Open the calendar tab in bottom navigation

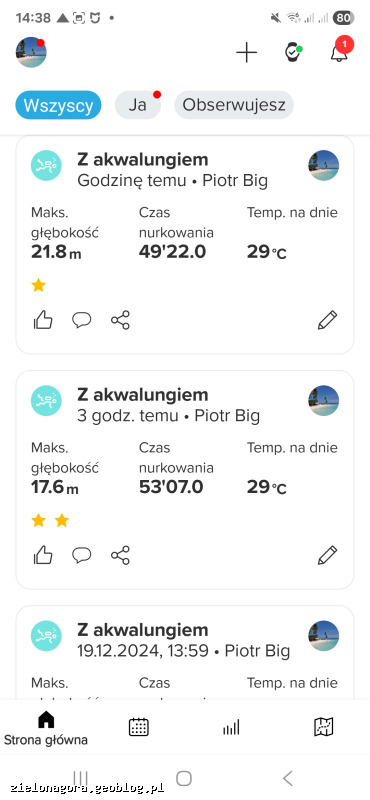click(x=138, y=727)
